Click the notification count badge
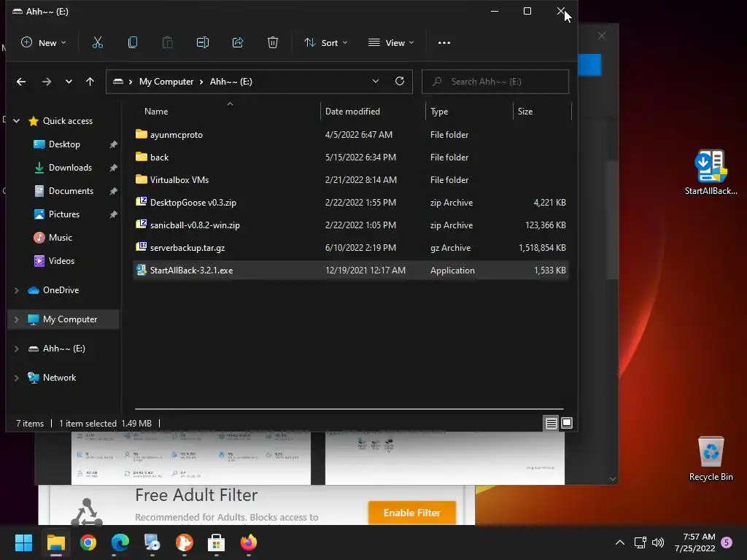Viewport: 747px width, 560px height. pyautogui.click(x=727, y=542)
